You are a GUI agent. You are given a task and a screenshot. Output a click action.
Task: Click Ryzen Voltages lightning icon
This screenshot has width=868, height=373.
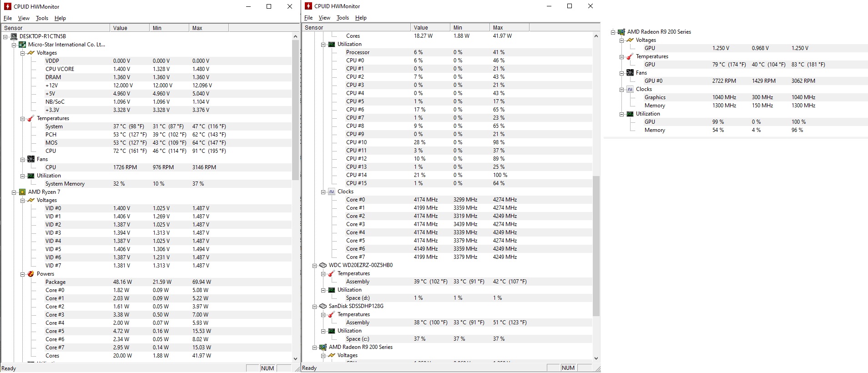[31, 200]
